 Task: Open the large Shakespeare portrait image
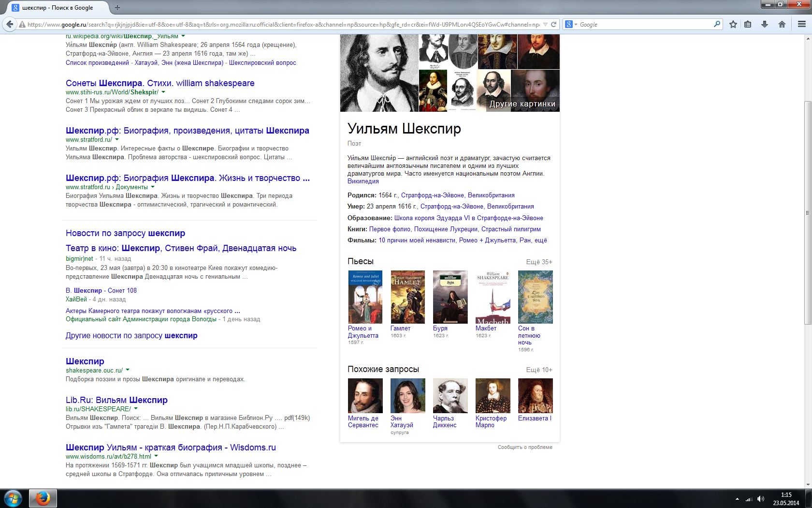point(379,73)
